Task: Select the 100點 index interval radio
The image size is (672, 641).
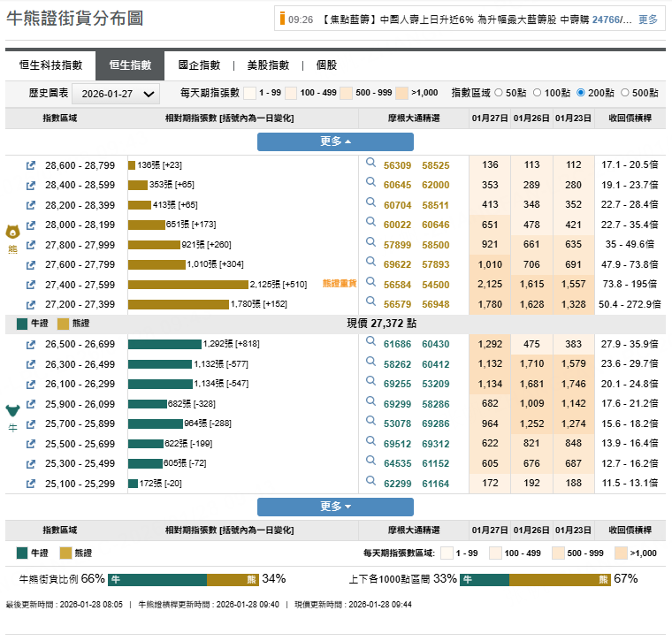Action: coord(538,93)
